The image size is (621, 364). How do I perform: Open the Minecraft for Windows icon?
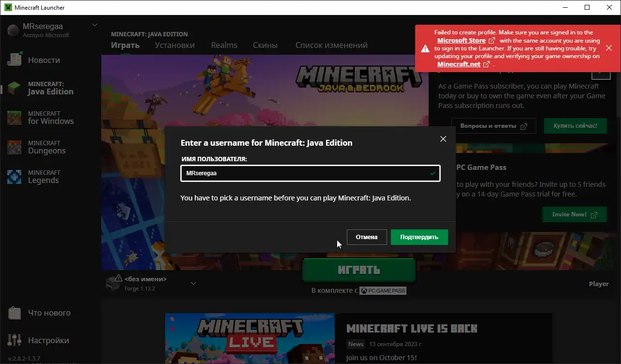click(x=15, y=118)
